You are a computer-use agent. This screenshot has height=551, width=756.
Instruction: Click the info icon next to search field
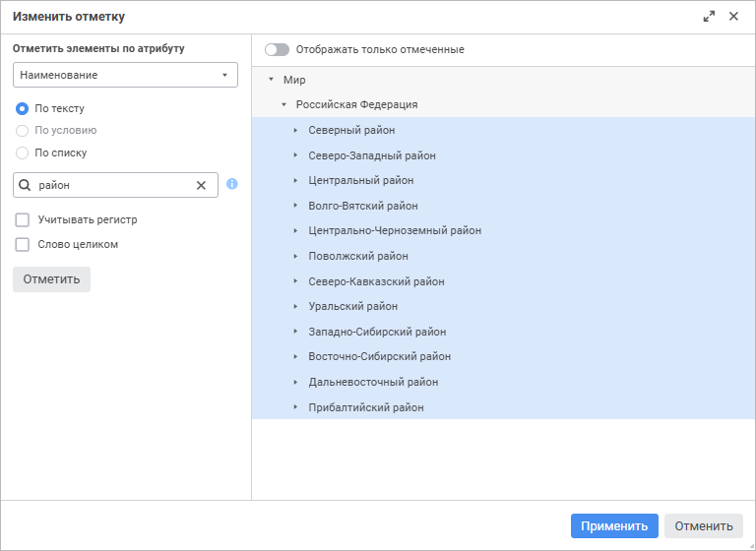[232, 184]
